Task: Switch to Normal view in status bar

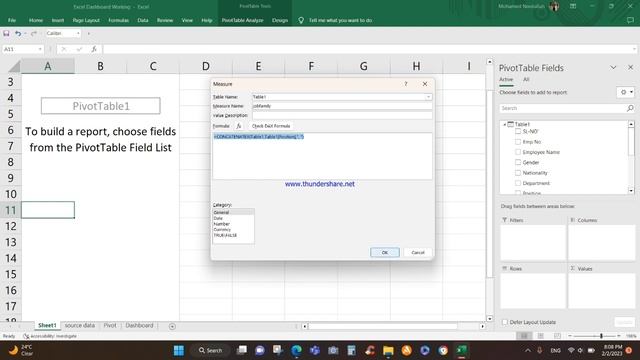Action: pos(524,336)
